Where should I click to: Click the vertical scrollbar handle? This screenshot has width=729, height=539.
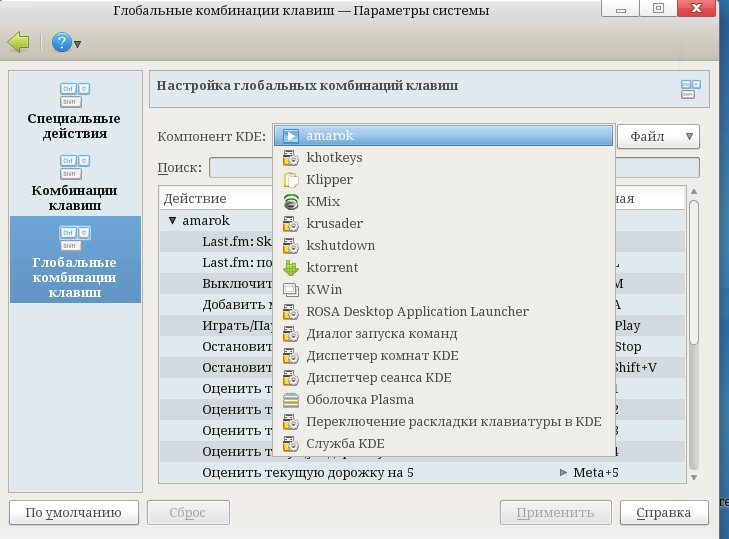click(x=694, y=272)
